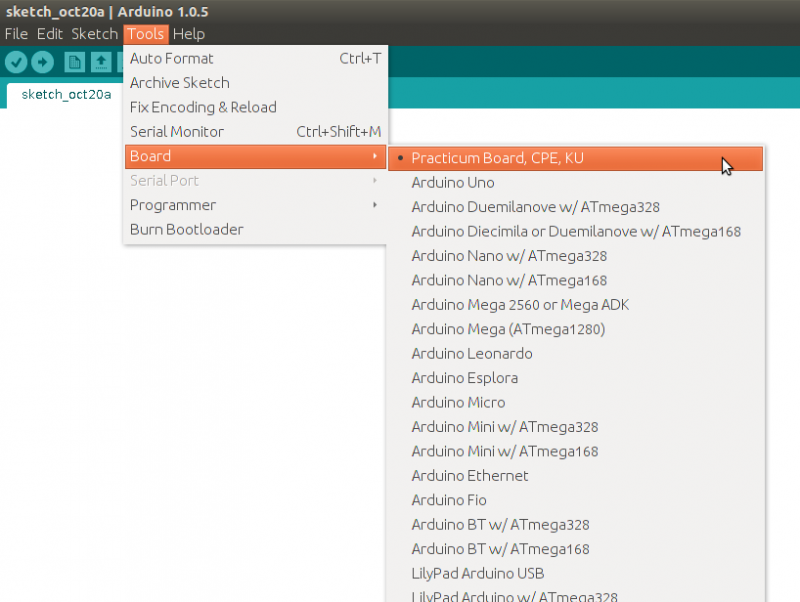This screenshot has width=800, height=602.
Task: Select Arduino Mega 2560 or Mega ADK
Action: pyautogui.click(x=520, y=304)
